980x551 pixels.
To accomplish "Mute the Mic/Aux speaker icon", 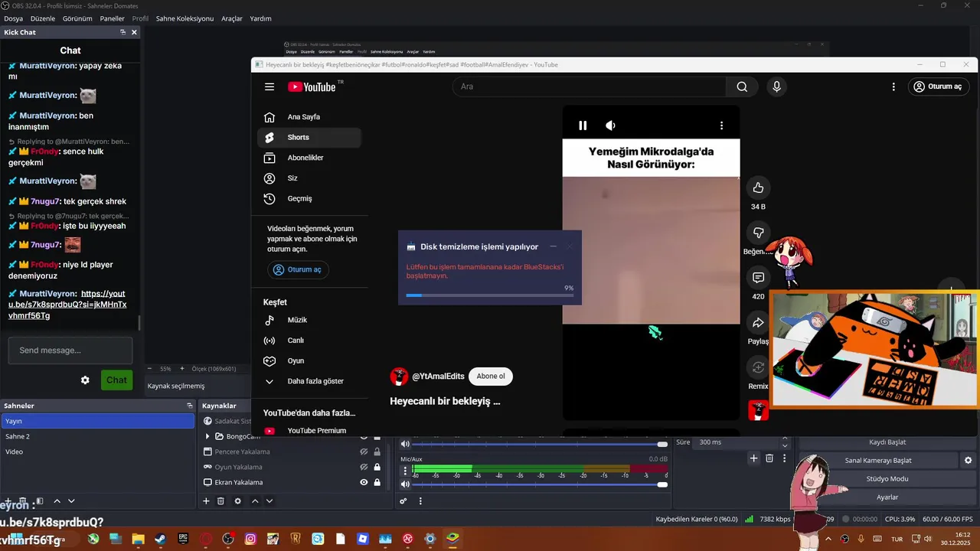I will coord(406,484).
